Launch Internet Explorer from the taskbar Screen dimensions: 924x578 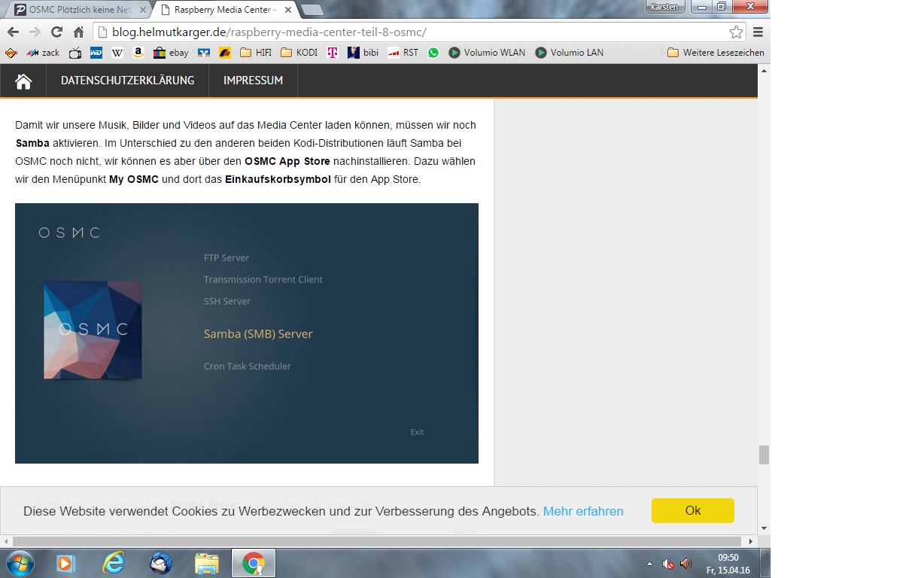tap(114, 563)
